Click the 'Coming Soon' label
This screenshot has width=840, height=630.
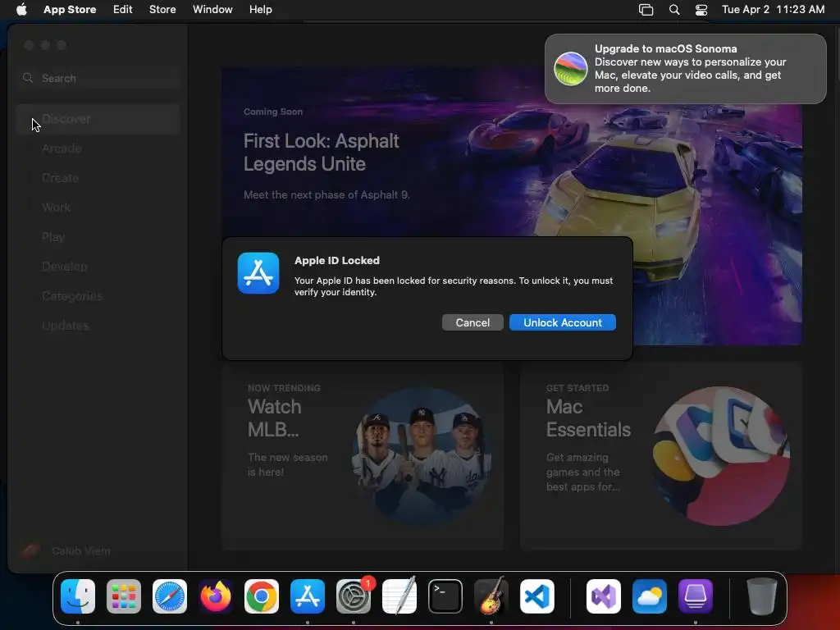tap(272, 112)
